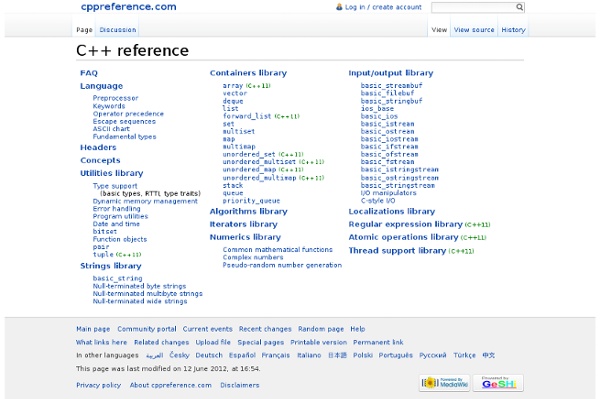600x399 pixels.
Task: Open the Atomic operations library link
Action: click(x=403, y=237)
